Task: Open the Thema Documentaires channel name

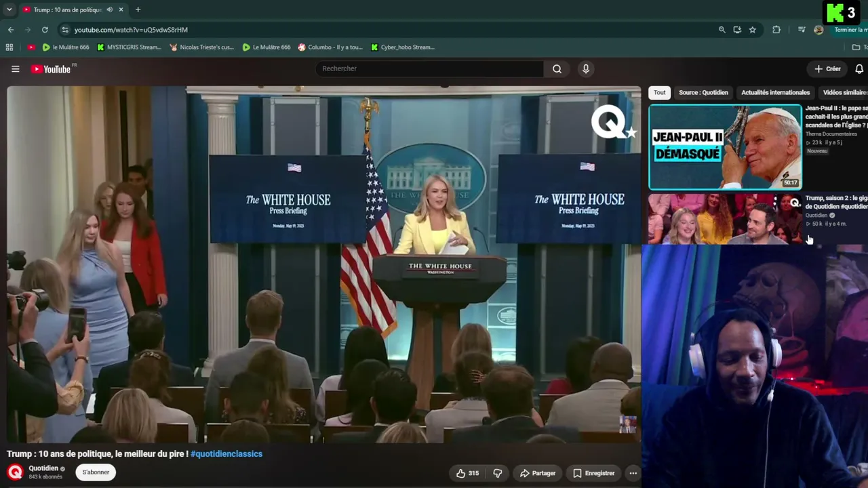Action: pos(831,134)
